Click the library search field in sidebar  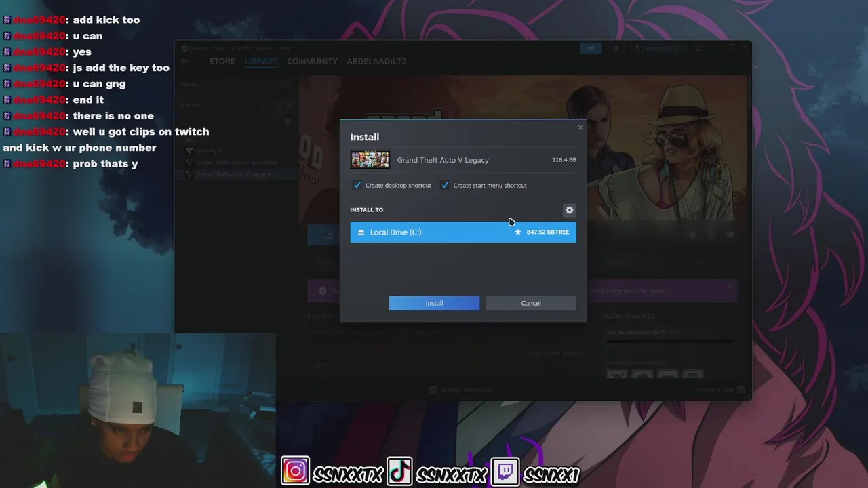pos(231,122)
